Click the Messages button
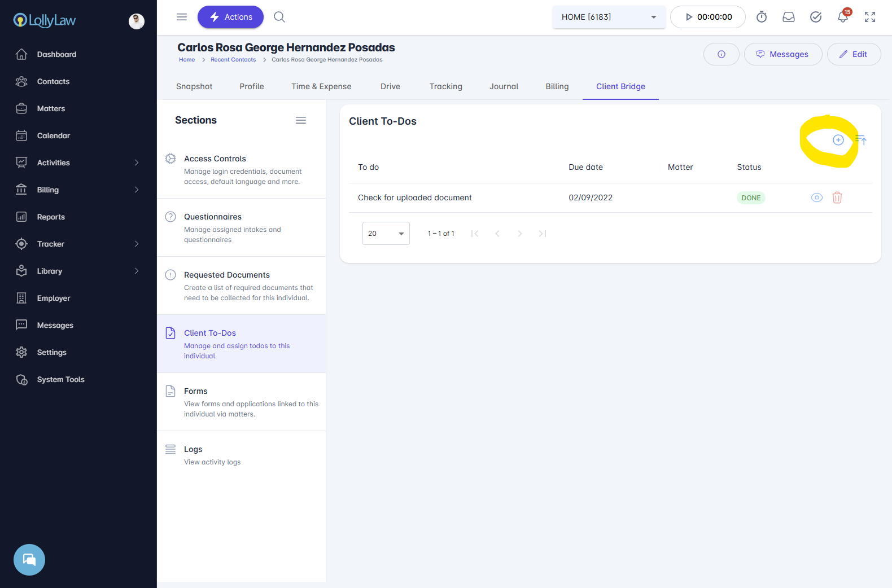The width and height of the screenshot is (892, 588). (x=783, y=54)
